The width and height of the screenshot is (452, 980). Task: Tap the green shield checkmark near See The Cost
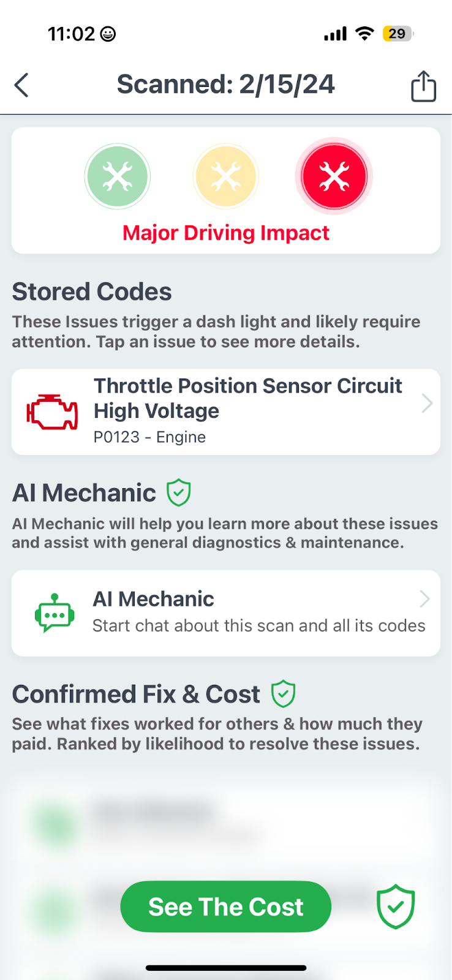pyautogui.click(x=396, y=907)
